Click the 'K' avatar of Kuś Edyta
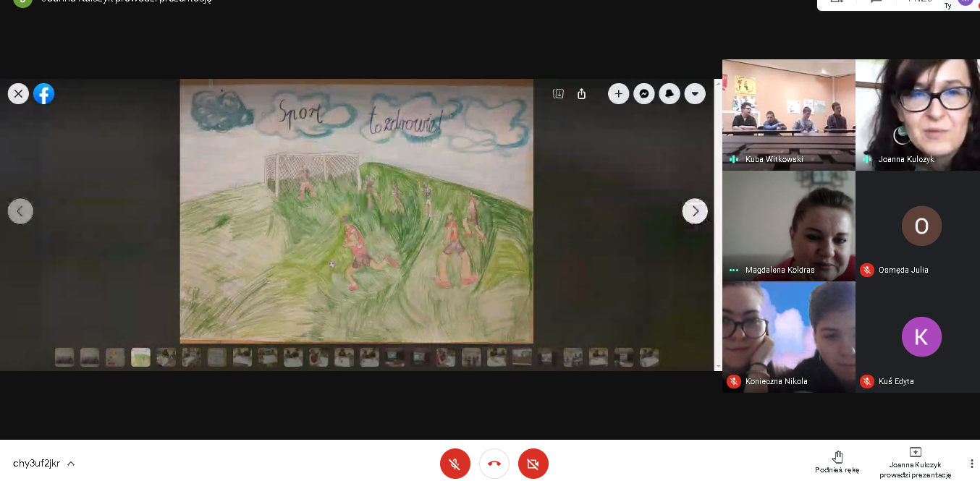Image resolution: width=980 pixels, height=481 pixels. [921, 337]
